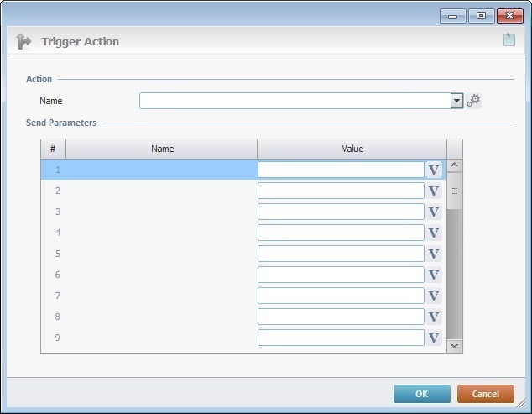Click the V variable icon in row 6
The image size is (532, 414).
tap(434, 275)
